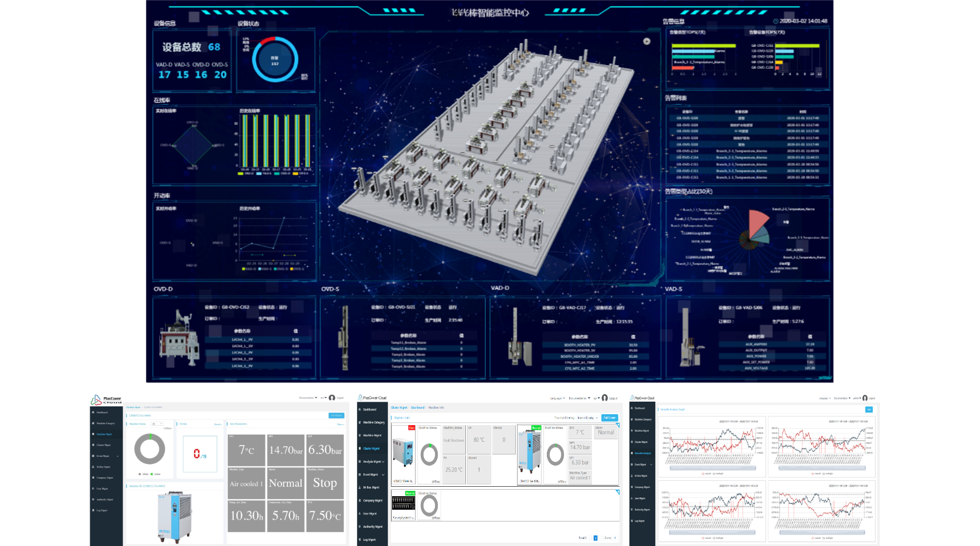Open the Normal Display dropdown in the Machine Info header
980x546 pixels.
(x=588, y=418)
